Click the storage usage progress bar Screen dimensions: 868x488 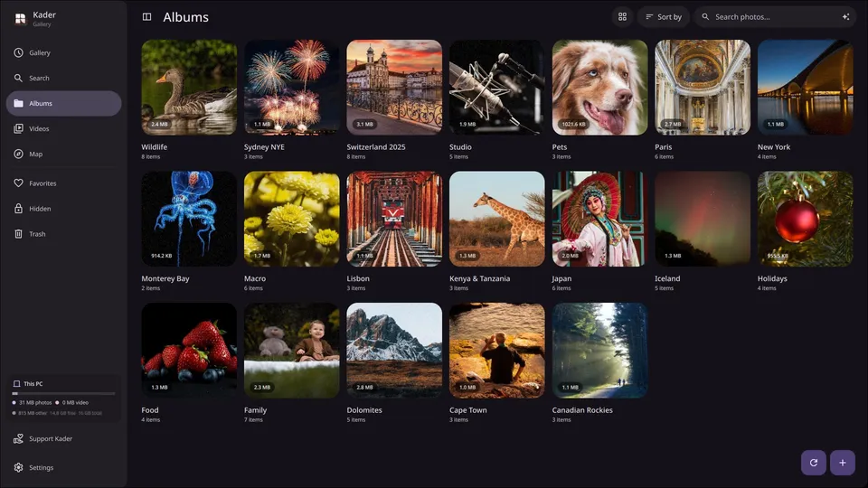[x=63, y=393]
